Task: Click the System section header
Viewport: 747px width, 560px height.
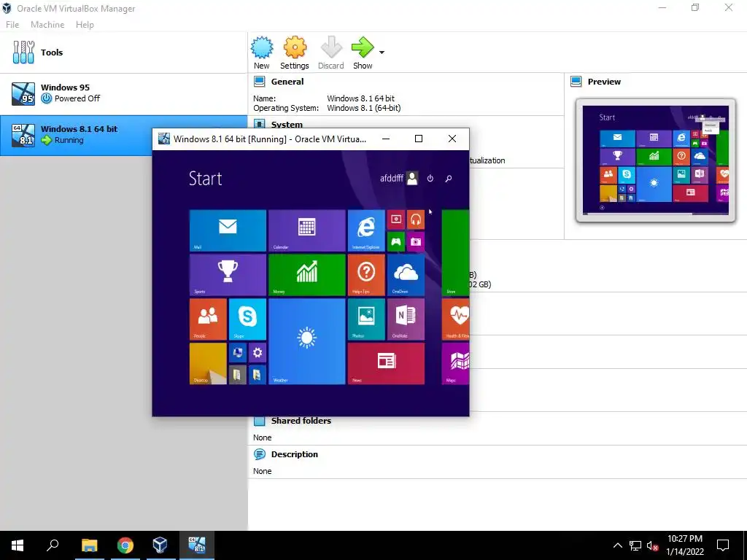Action: [x=286, y=124]
